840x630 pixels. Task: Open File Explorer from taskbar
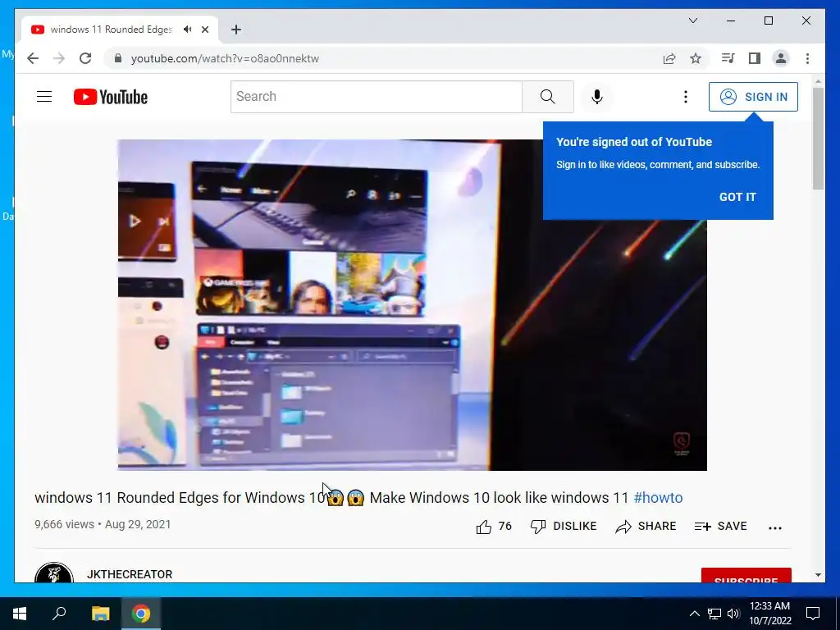tap(100, 614)
